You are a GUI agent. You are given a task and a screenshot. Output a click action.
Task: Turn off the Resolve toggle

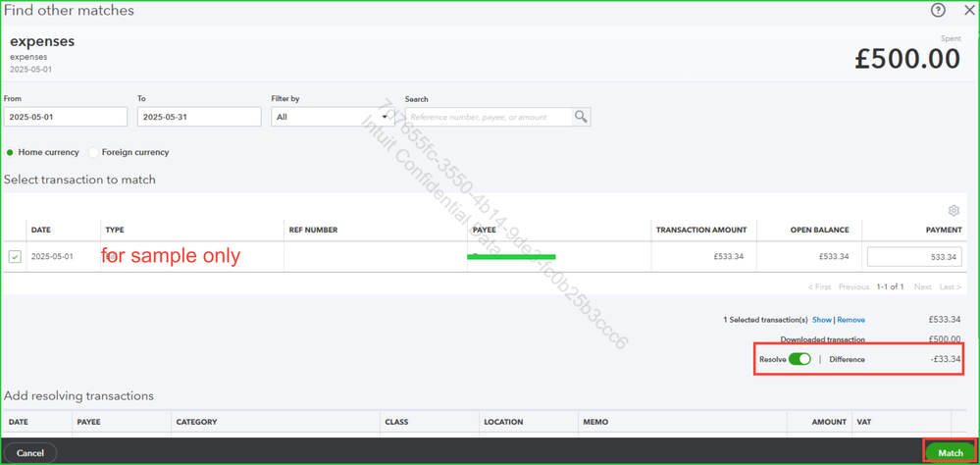(799, 359)
